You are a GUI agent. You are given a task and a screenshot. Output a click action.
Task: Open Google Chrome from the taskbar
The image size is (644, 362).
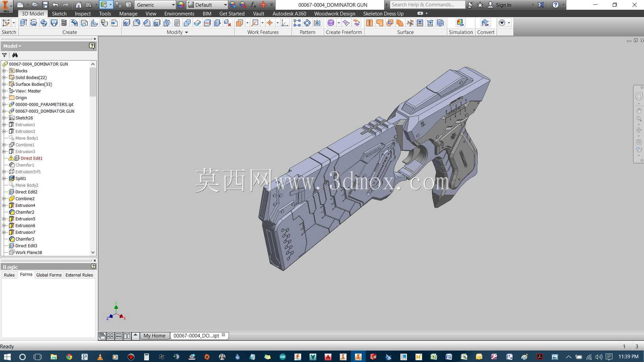[x=69, y=357]
